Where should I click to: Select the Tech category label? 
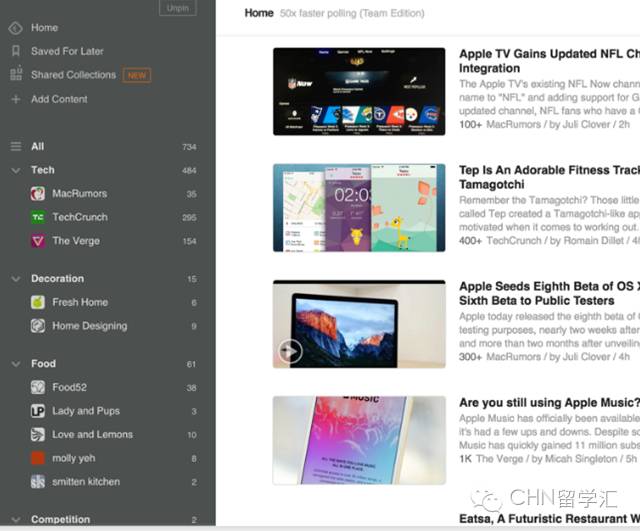pos(43,170)
